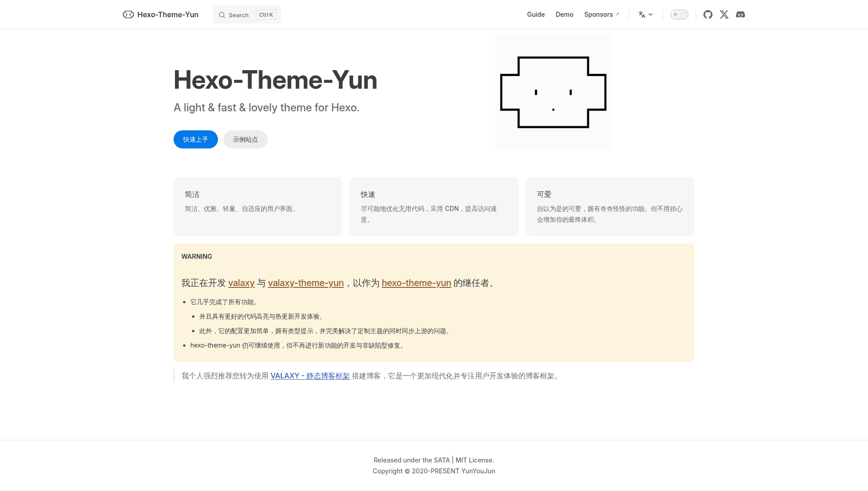The width and height of the screenshot is (868, 491).
Task: Click the WARNING heading text
Action: coord(197,257)
